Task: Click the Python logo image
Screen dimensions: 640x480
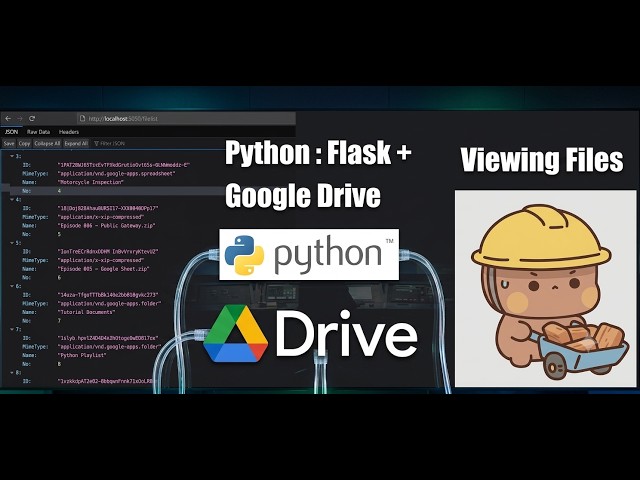Action: coord(309,254)
